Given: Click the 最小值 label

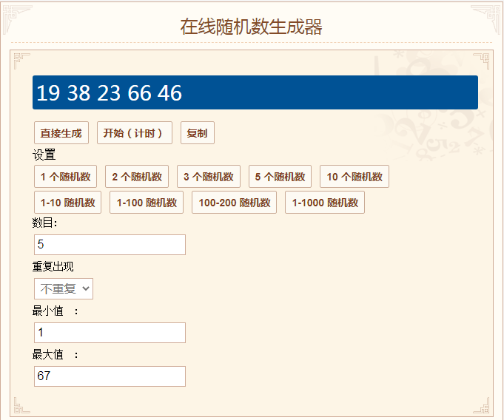Looking at the screenshot, I should point(48,311).
